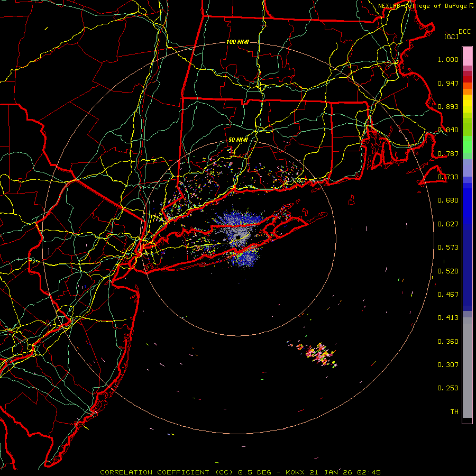Screen dimensions: 476x476
Task: Click the "DCC" label above the color scale
Action: click(x=464, y=32)
